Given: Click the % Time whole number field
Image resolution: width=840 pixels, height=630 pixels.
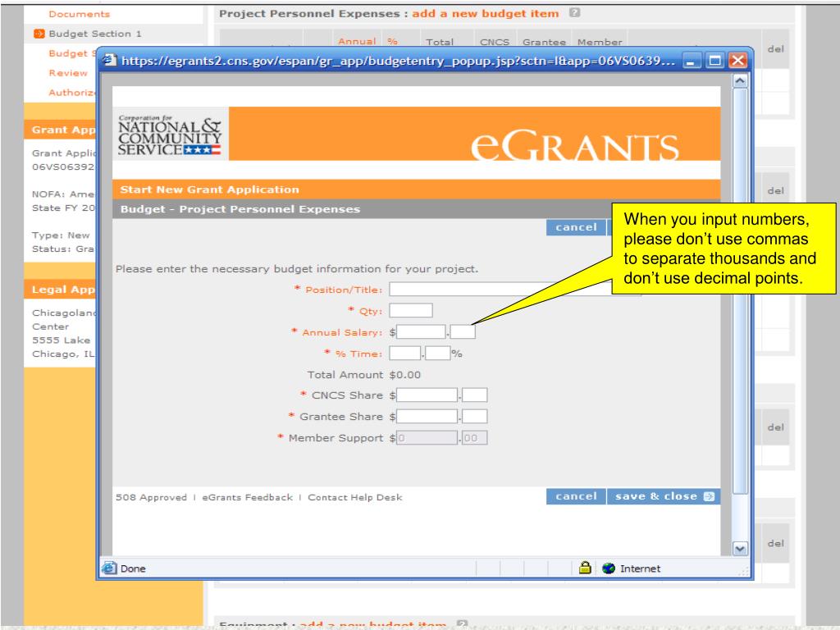Looking at the screenshot, I should point(405,354).
